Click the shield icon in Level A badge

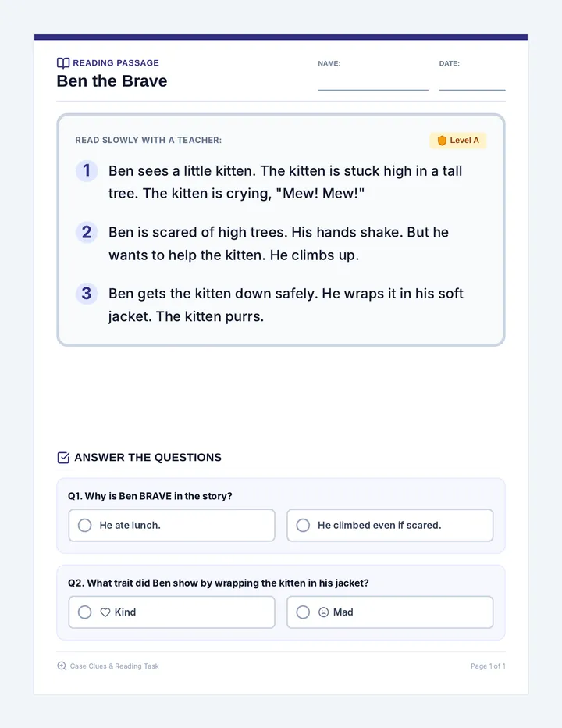click(442, 141)
